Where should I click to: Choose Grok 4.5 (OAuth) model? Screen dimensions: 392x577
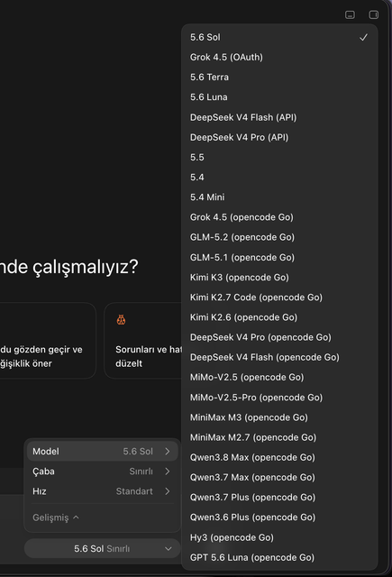coord(279,57)
